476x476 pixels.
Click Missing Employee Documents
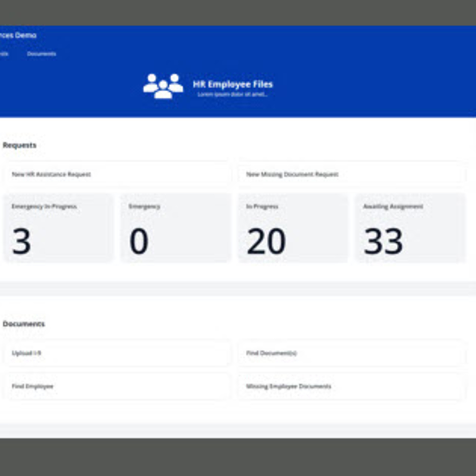[x=289, y=386]
